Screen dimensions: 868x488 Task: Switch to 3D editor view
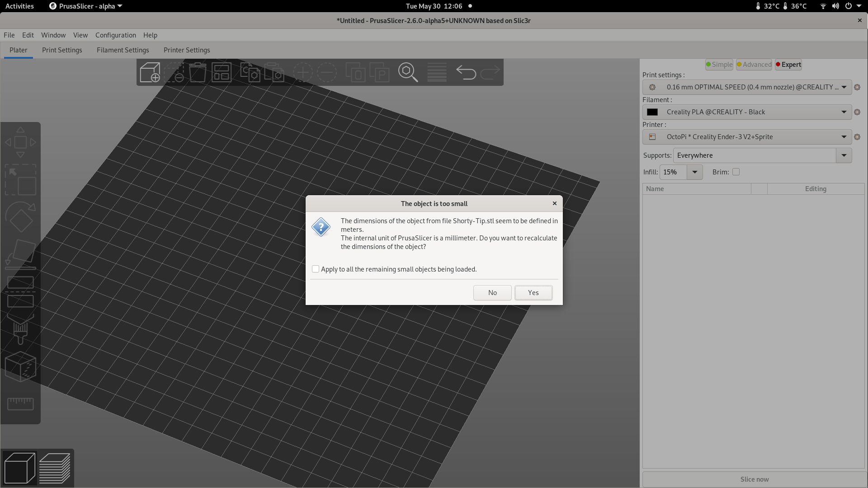pos(19,468)
